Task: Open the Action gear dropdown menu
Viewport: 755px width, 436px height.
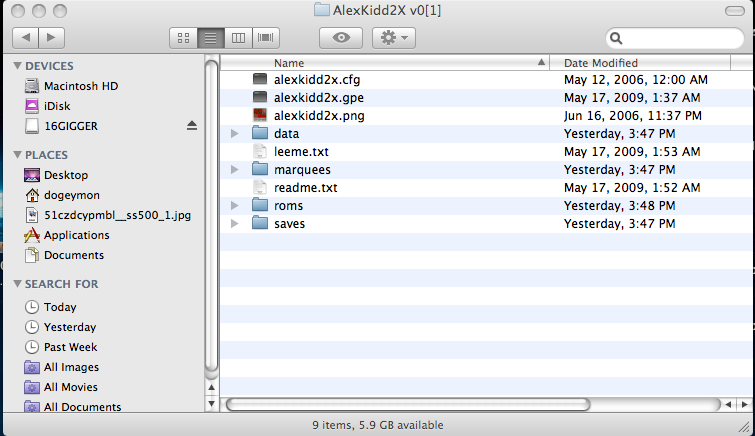Action: pos(393,38)
